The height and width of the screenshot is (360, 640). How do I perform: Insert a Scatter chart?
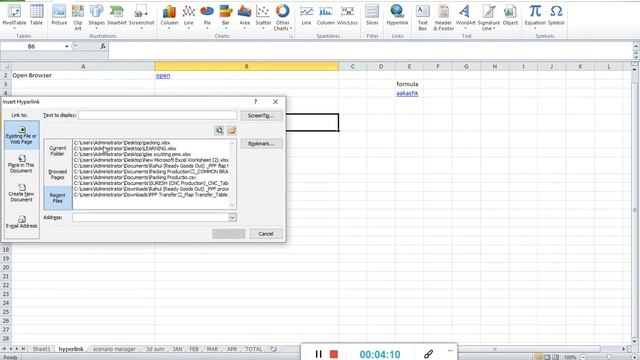pyautogui.click(x=263, y=16)
